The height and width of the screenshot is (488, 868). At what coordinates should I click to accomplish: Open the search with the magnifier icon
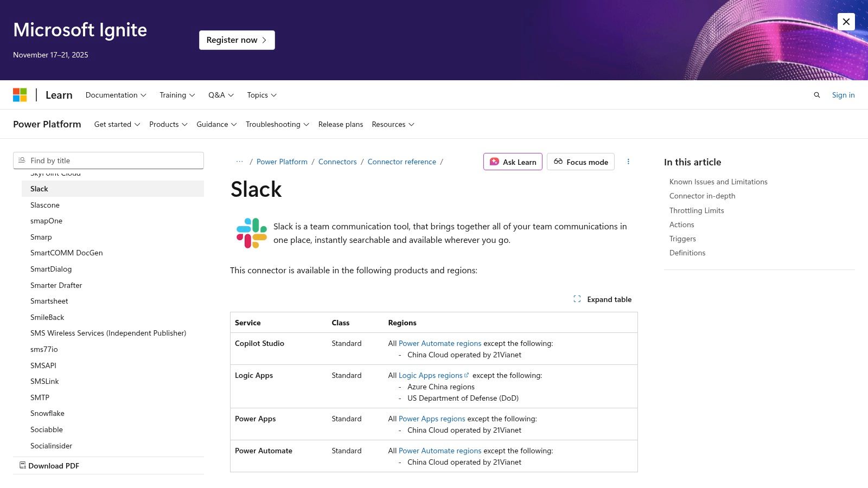[x=817, y=95]
